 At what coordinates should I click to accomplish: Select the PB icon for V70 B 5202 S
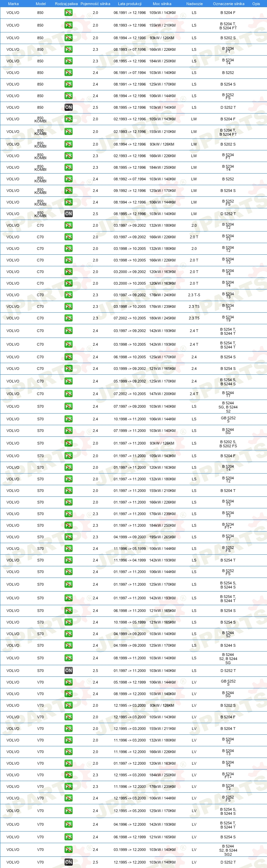pos(69,705)
